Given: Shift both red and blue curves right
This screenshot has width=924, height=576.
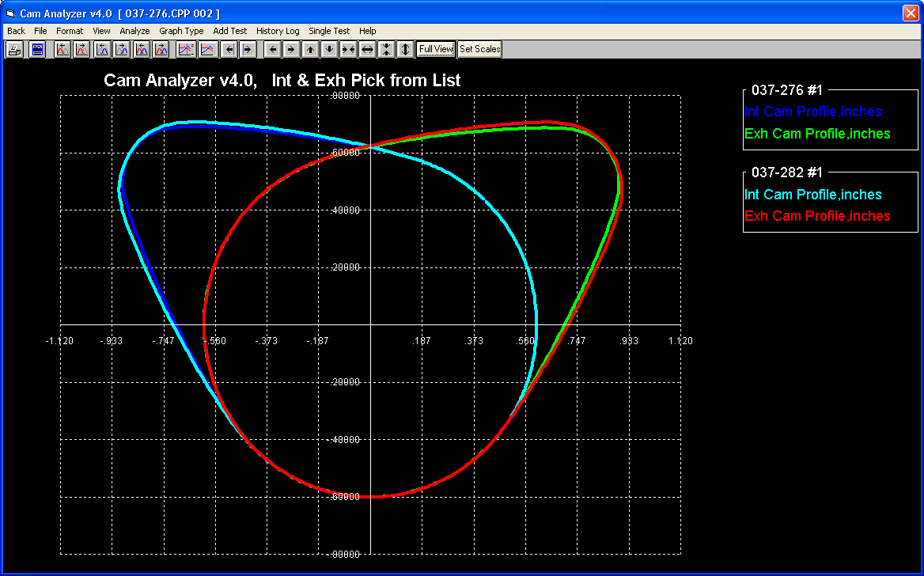Looking at the screenshot, I should (161, 50).
